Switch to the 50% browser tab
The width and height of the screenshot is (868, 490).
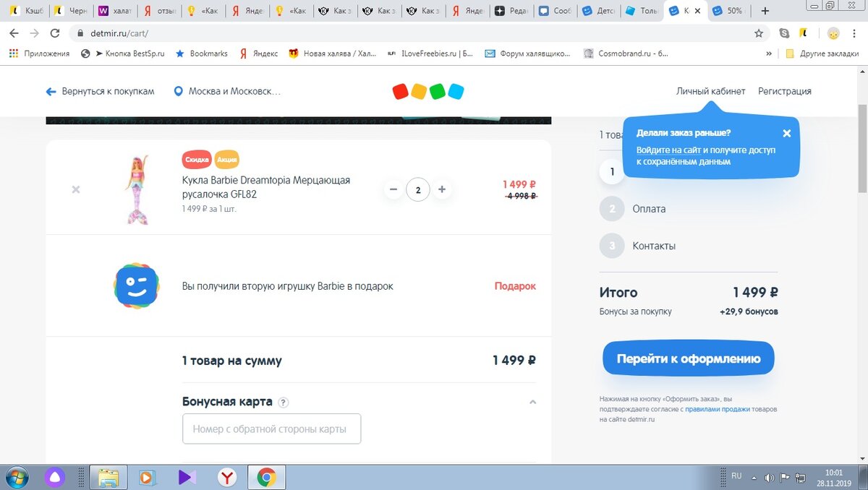point(728,11)
